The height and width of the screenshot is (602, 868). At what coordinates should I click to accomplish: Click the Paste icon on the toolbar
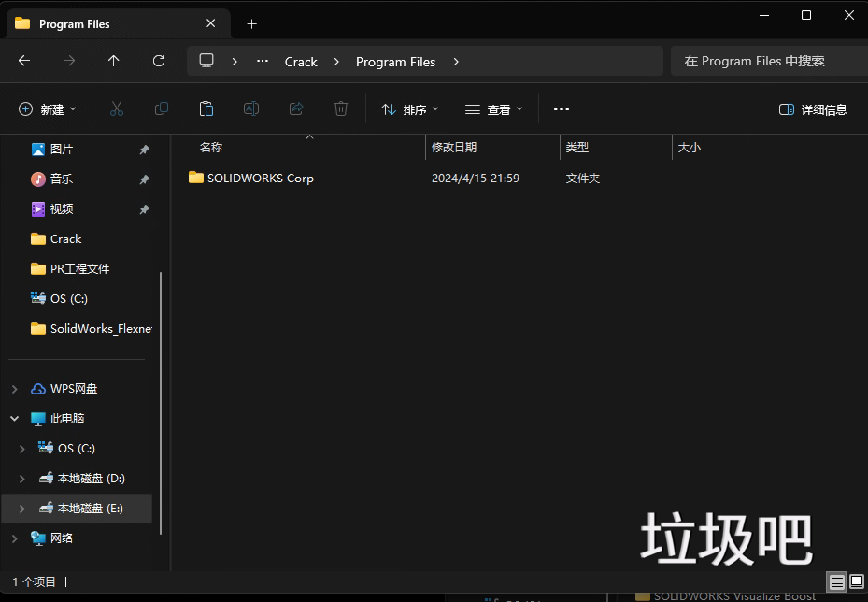point(206,108)
